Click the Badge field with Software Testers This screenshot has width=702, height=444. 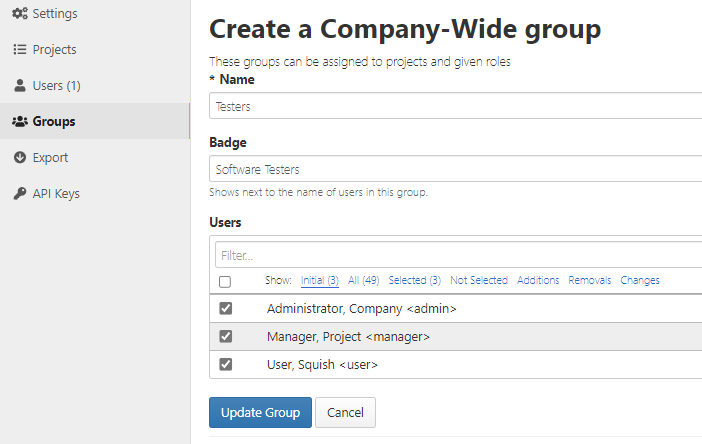pos(455,169)
